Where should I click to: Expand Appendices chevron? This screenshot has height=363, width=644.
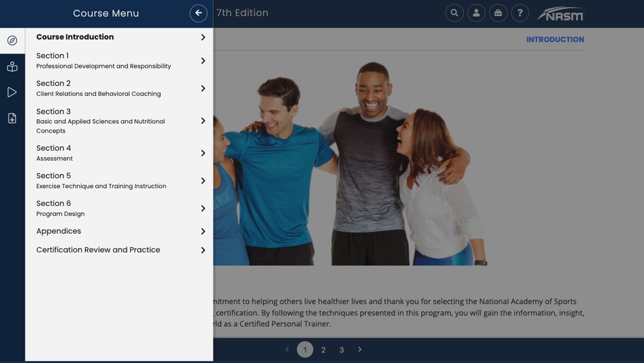203,231
